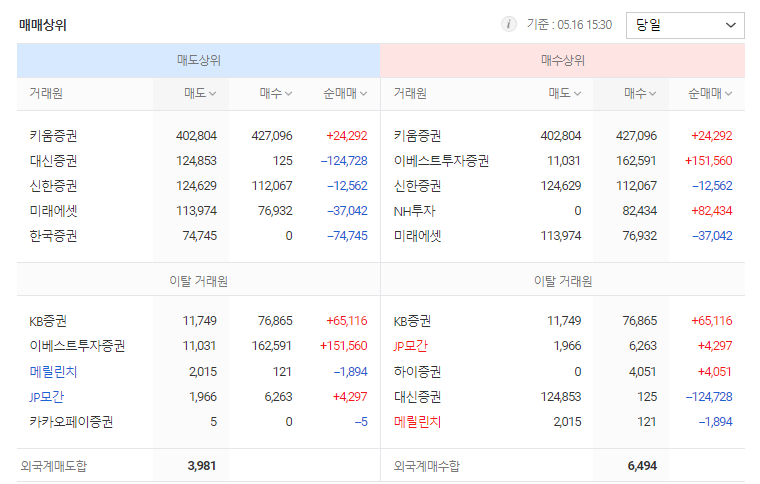Click 미래에셋 in the 매수상위 list
The width and height of the screenshot is (760, 484).
(417, 236)
